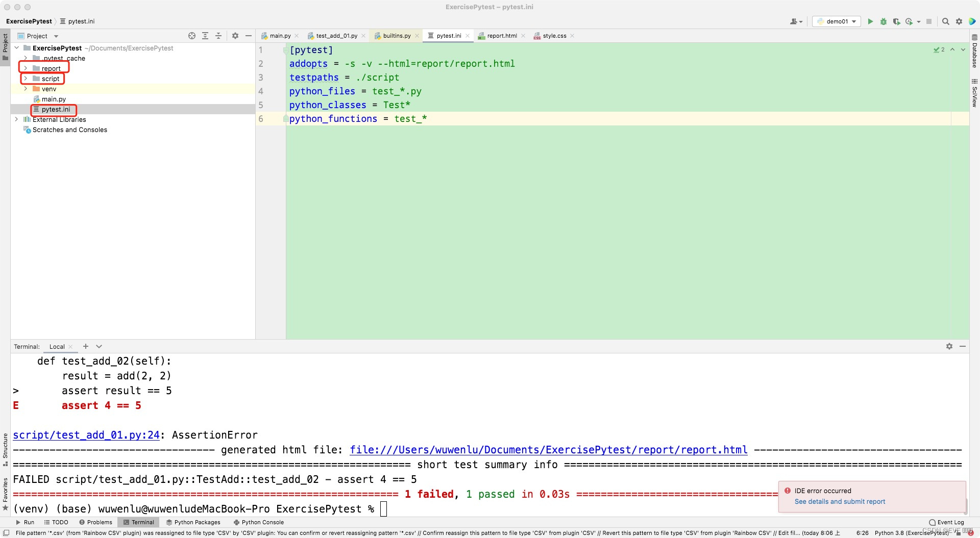980x538 pixels.
Task: Open the Favorites tool window
Action: (5, 494)
